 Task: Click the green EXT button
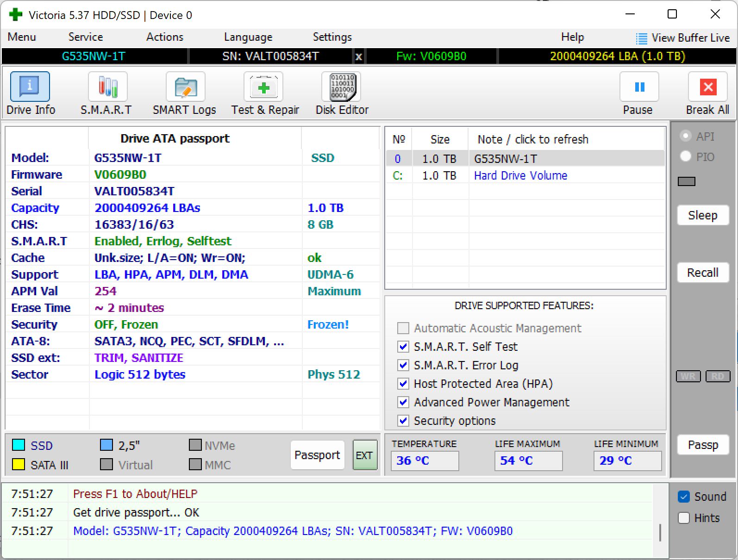pyautogui.click(x=364, y=455)
